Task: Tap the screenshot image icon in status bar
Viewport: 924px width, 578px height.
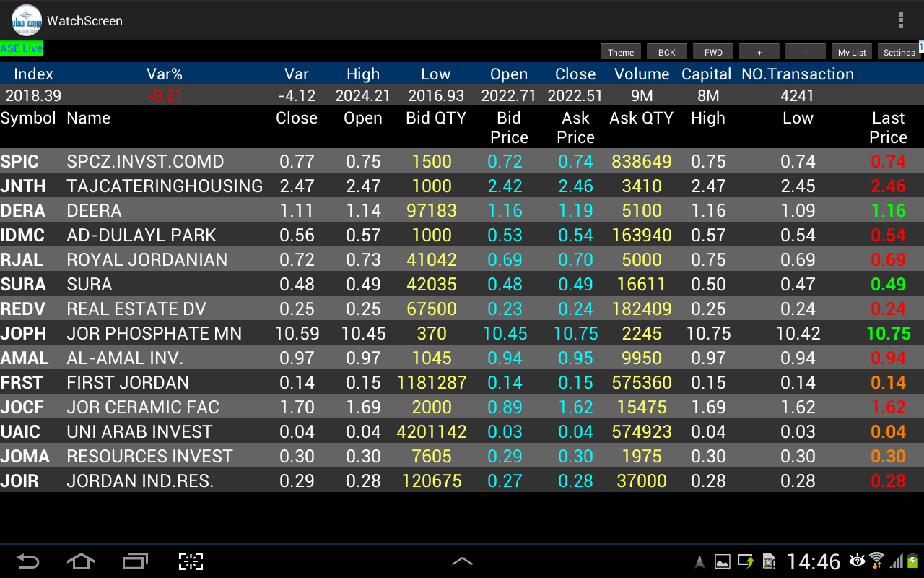Action: (x=722, y=561)
